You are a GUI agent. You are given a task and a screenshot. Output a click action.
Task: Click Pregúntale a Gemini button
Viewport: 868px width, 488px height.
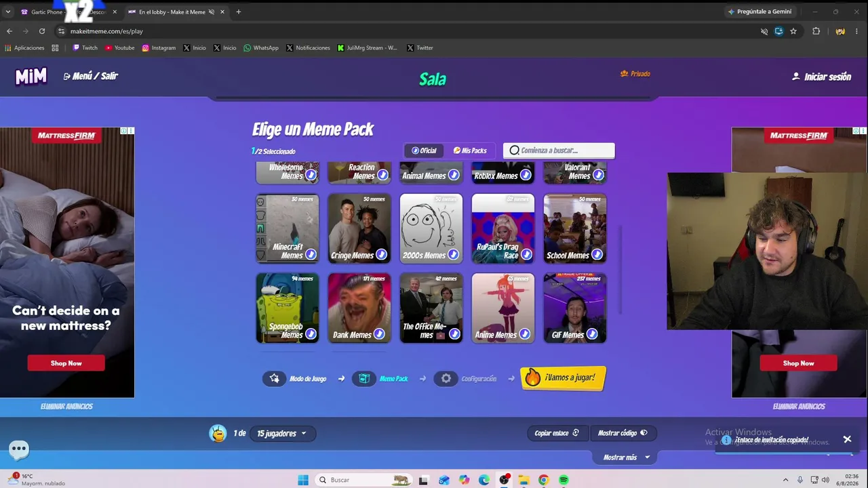[x=759, y=12]
